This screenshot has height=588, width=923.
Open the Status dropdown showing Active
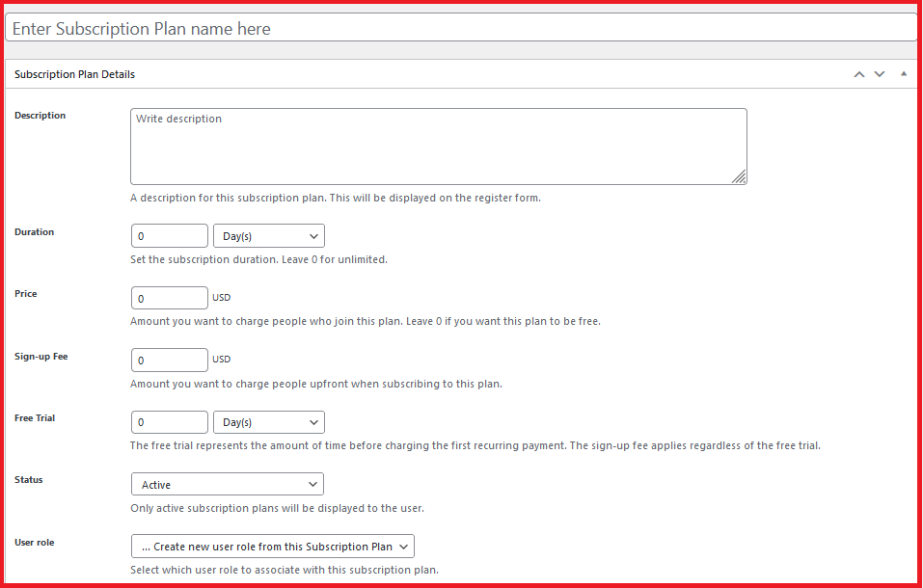point(228,484)
